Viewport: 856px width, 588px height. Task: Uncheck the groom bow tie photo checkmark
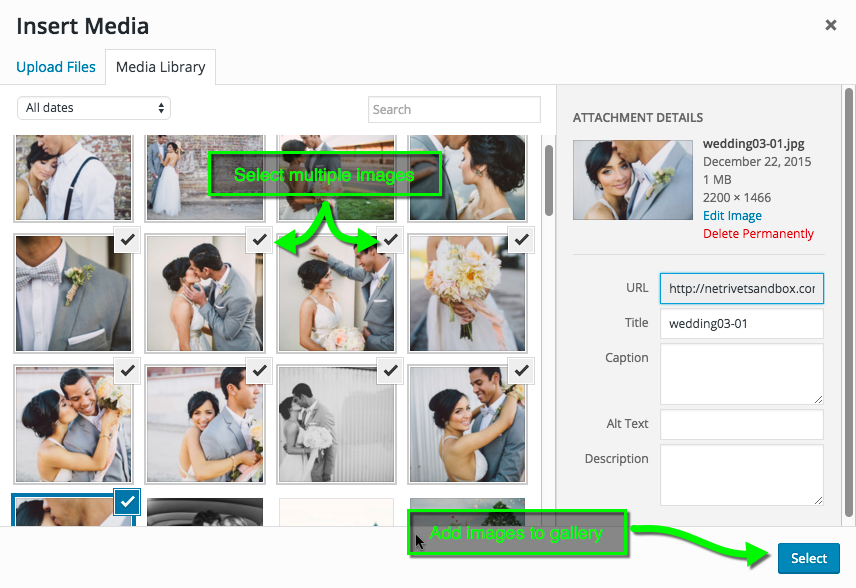(x=128, y=240)
